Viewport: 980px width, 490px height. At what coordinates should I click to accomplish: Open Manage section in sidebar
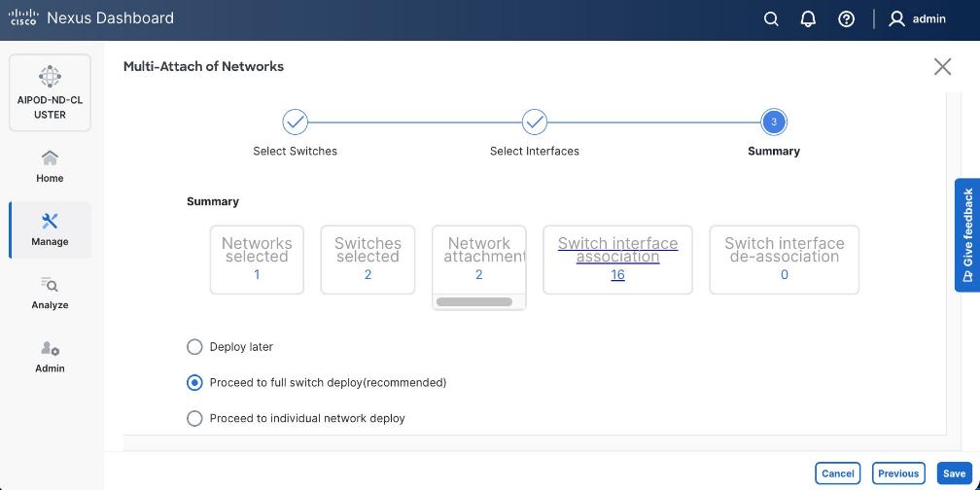point(50,230)
